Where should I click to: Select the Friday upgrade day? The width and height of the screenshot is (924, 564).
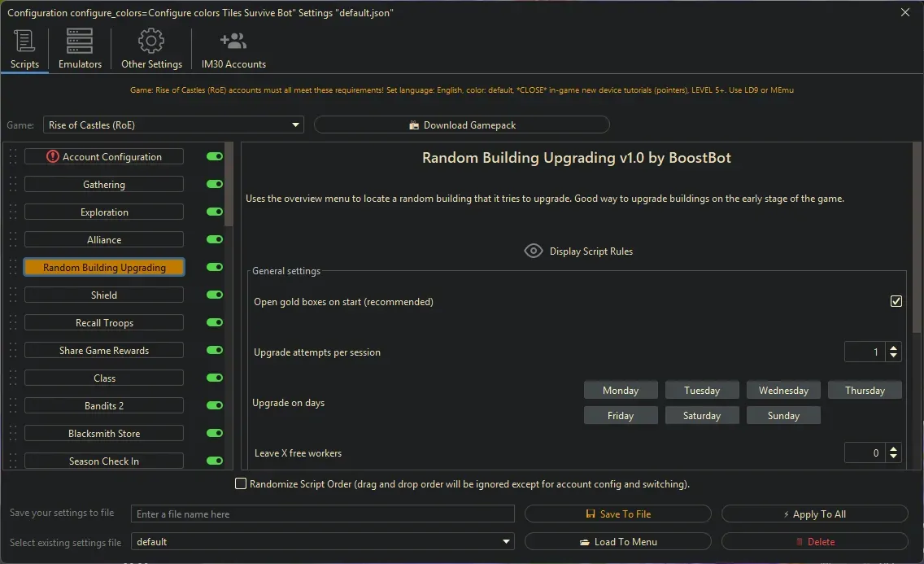pos(621,416)
